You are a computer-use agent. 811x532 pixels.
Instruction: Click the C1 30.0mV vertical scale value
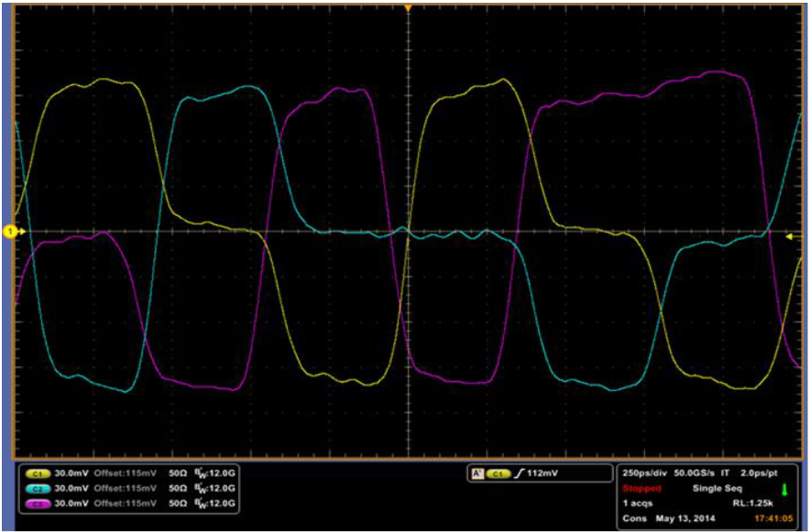tap(71, 474)
